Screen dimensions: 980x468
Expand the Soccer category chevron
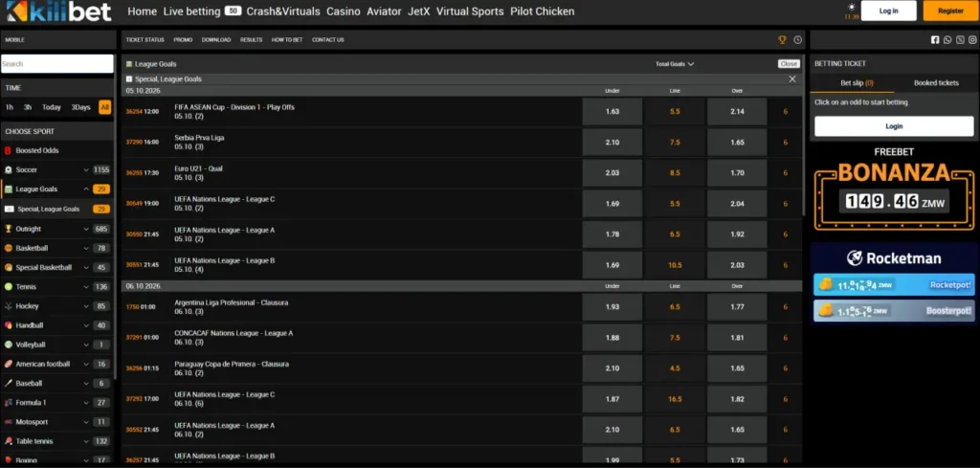coord(85,170)
